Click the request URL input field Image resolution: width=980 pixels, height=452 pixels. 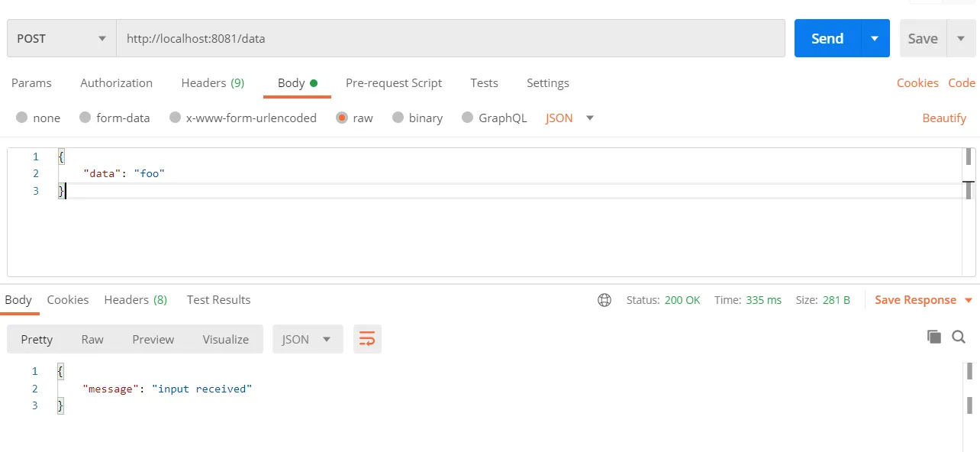click(x=450, y=38)
